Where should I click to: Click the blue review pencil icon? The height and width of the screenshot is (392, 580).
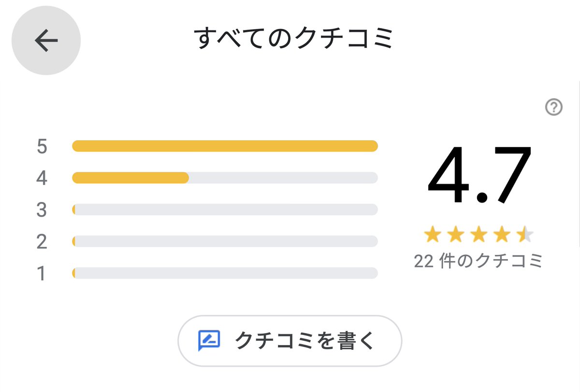click(x=209, y=341)
